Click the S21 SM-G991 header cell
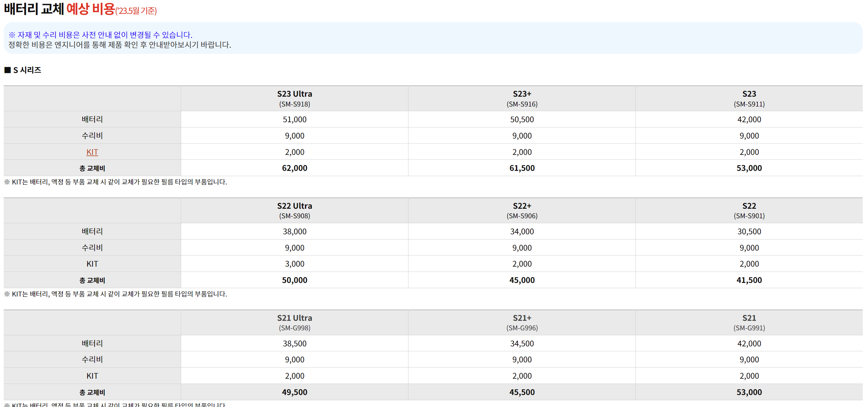Image resolution: width=868 pixels, height=407 pixels. pyautogui.click(x=749, y=322)
